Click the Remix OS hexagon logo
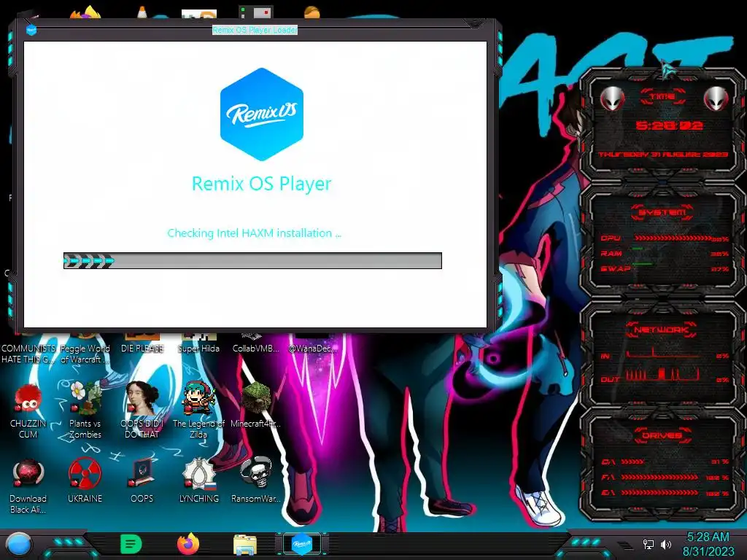747x560 pixels. point(262,114)
